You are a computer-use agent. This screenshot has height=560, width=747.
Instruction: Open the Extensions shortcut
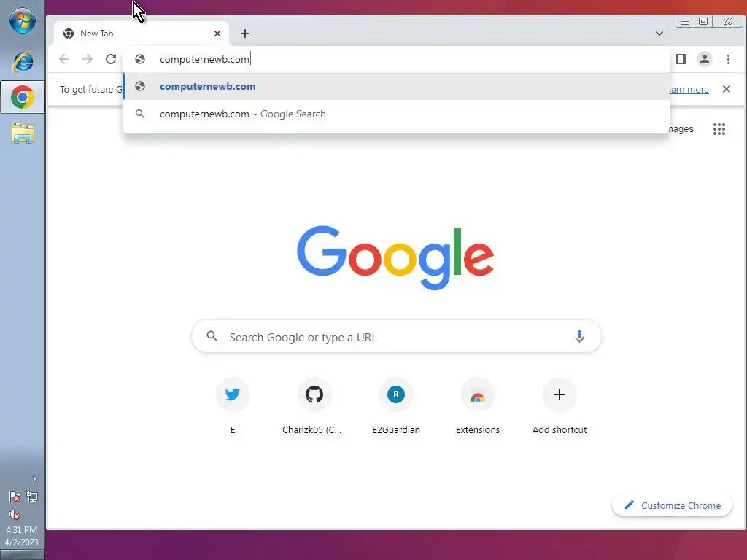(x=477, y=394)
